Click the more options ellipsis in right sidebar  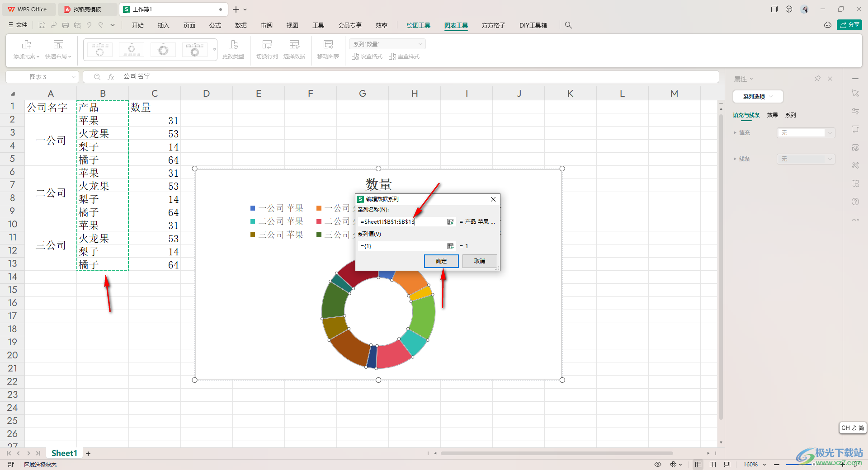pyautogui.click(x=855, y=220)
